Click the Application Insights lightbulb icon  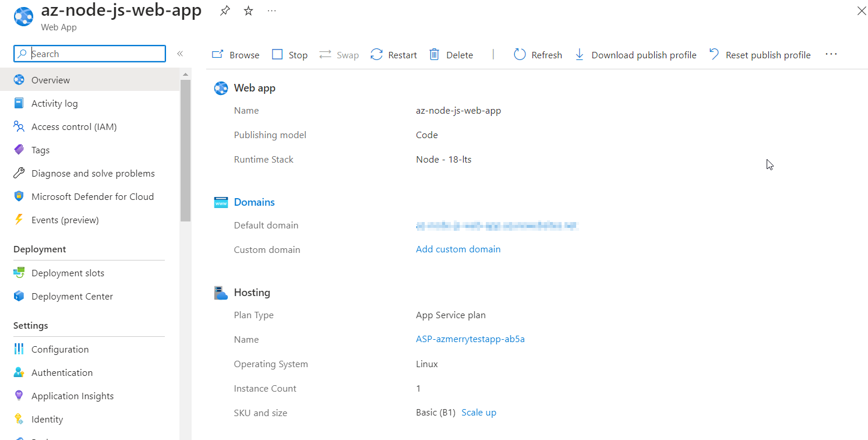click(x=19, y=396)
